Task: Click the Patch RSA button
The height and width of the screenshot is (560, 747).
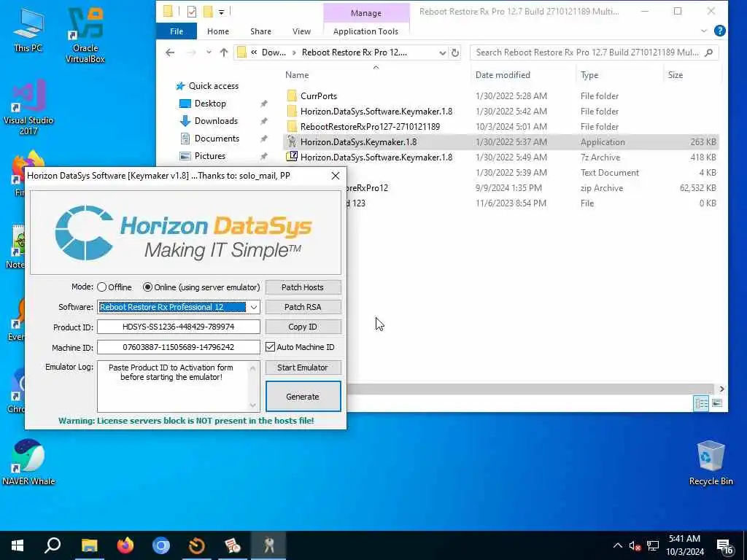Action: tap(303, 307)
